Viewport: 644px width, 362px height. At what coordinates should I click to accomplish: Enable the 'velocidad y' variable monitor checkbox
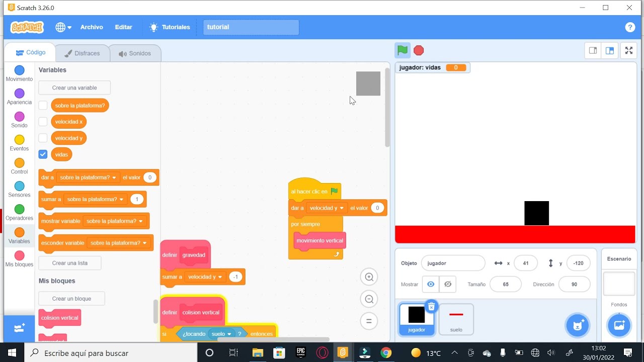[x=43, y=138]
